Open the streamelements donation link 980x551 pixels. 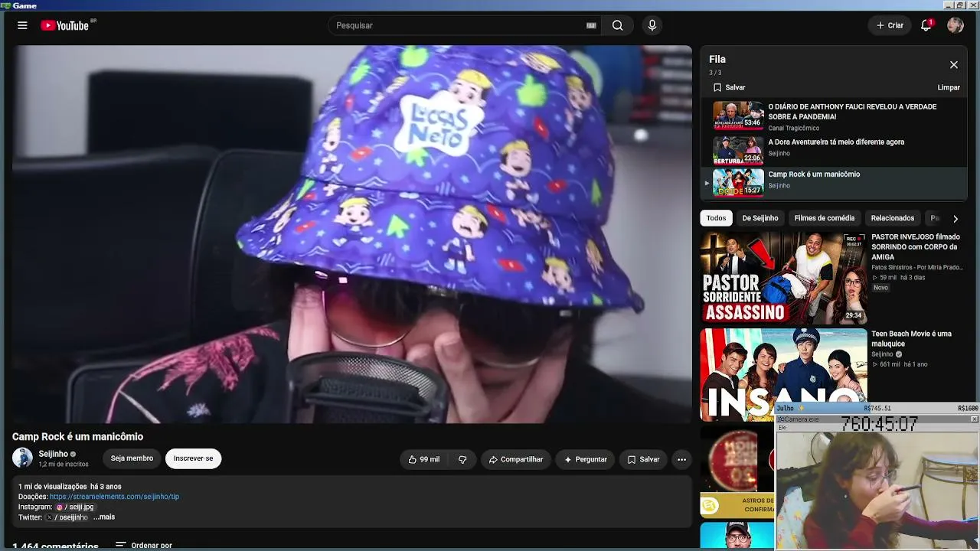pos(114,497)
